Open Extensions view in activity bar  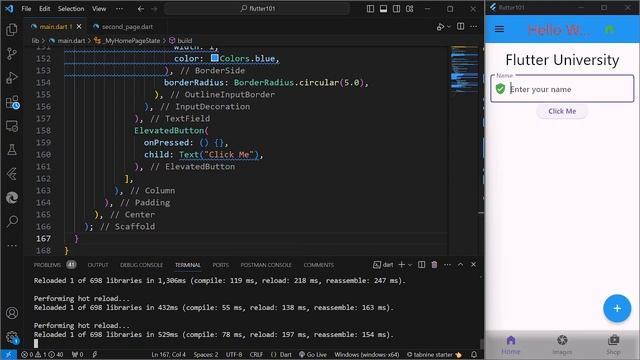pos(12,102)
